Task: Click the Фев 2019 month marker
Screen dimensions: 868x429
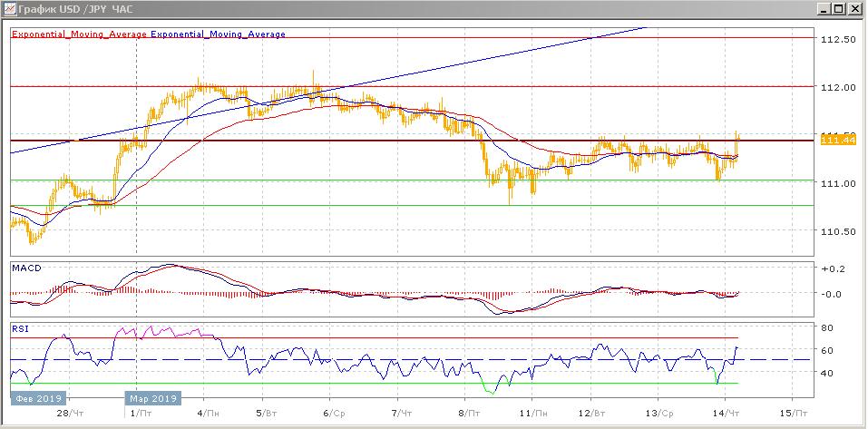Action: tap(36, 397)
